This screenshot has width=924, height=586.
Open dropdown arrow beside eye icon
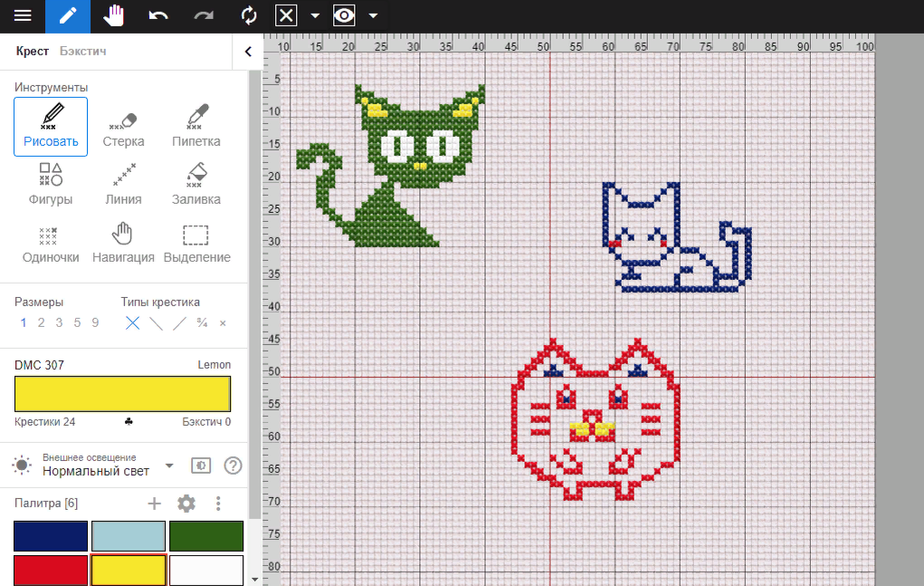(x=373, y=16)
